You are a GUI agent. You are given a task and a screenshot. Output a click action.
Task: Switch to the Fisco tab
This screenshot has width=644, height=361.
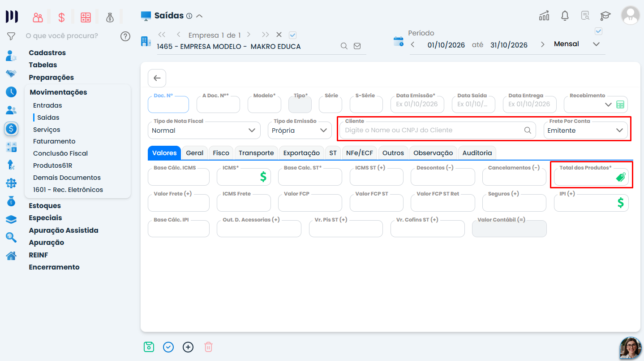(x=221, y=153)
